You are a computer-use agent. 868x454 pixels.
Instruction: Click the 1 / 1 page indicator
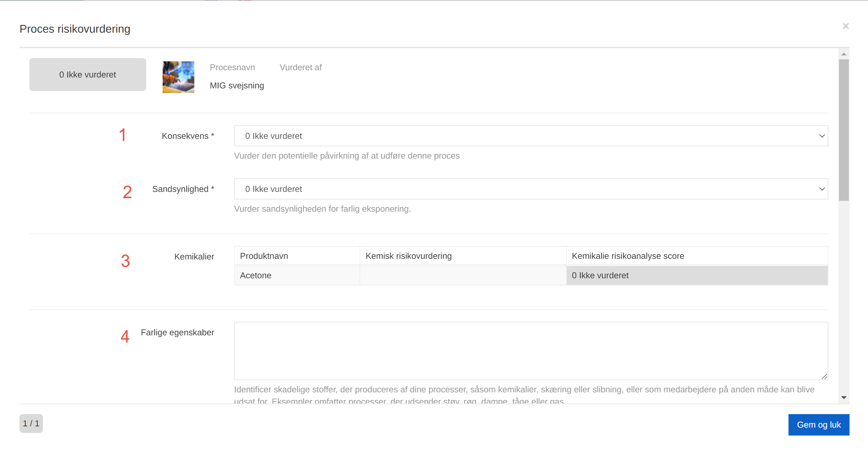(31, 423)
